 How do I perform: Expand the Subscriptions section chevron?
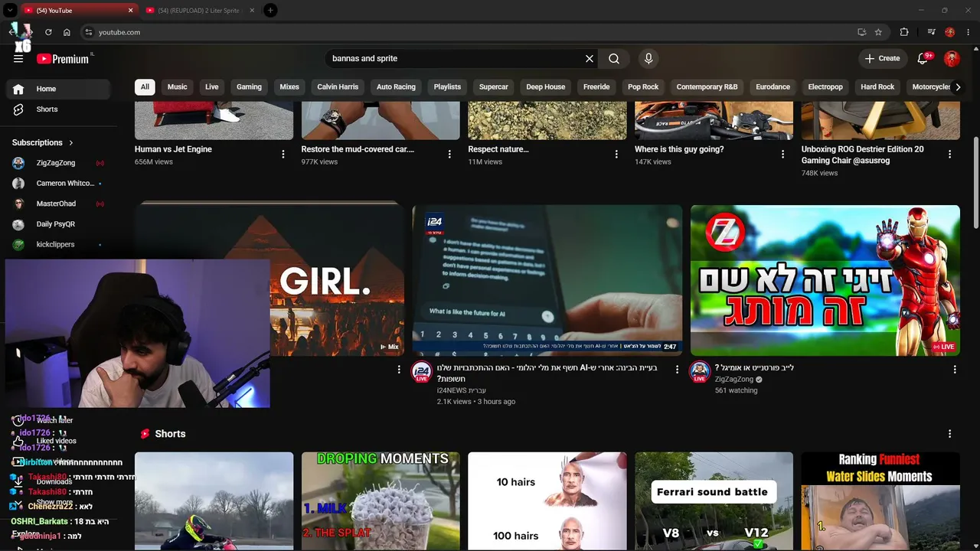click(71, 143)
